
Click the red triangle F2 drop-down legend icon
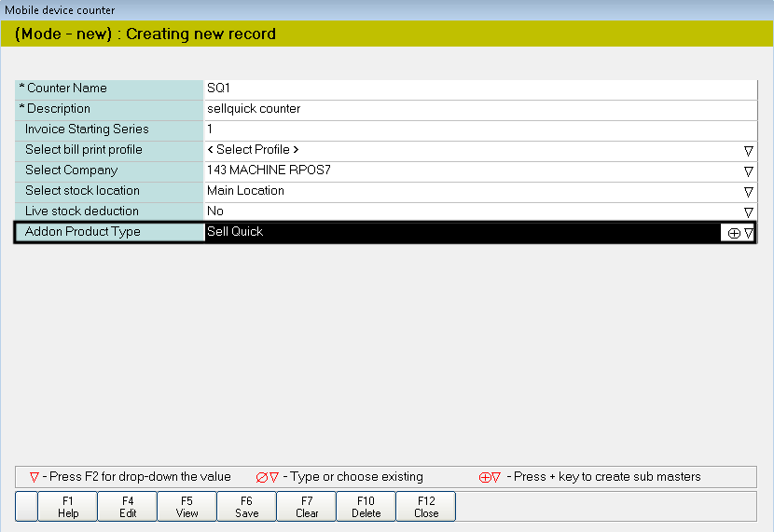(x=35, y=477)
